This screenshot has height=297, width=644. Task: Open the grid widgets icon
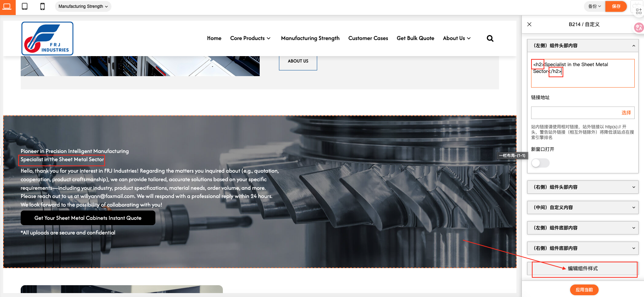639,11
